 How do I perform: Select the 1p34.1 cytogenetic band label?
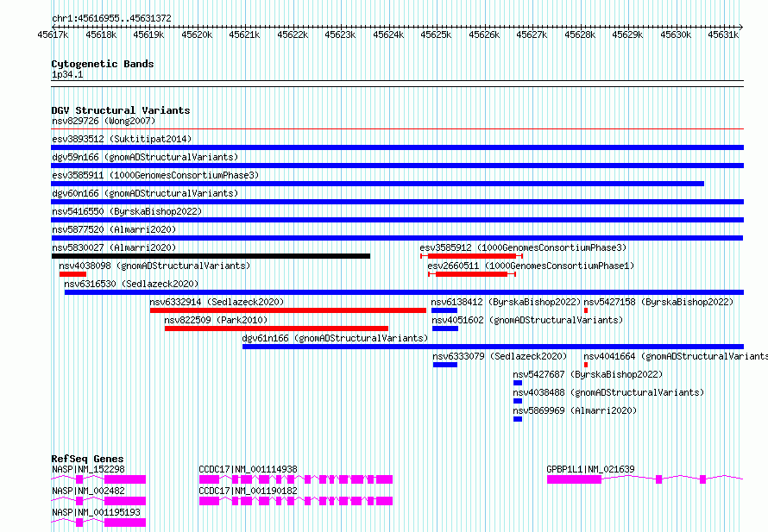(67, 75)
